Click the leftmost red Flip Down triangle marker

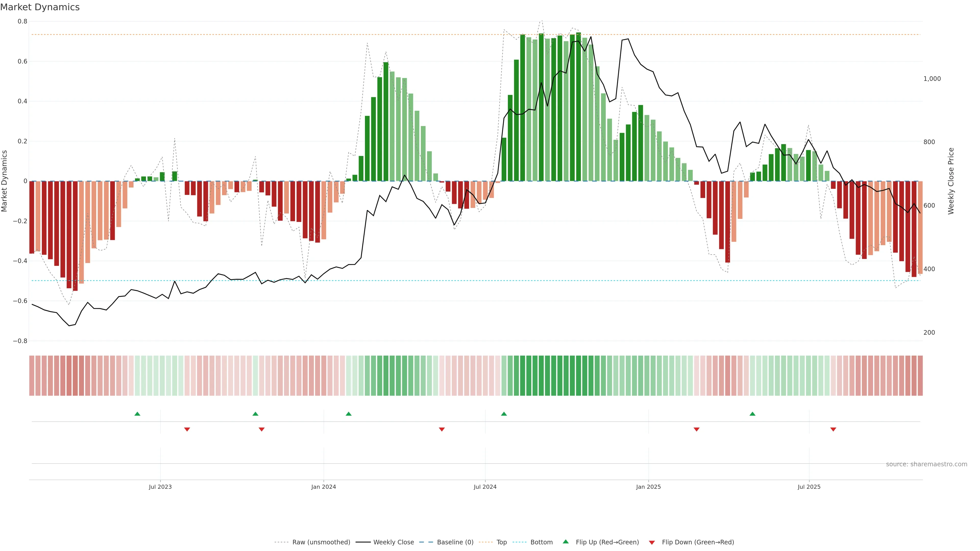187,429
